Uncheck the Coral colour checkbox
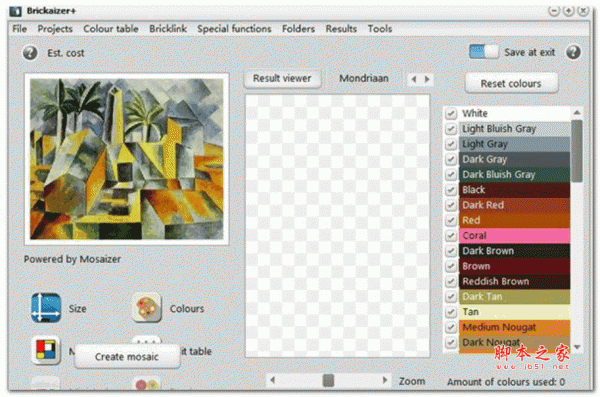 pos(451,236)
